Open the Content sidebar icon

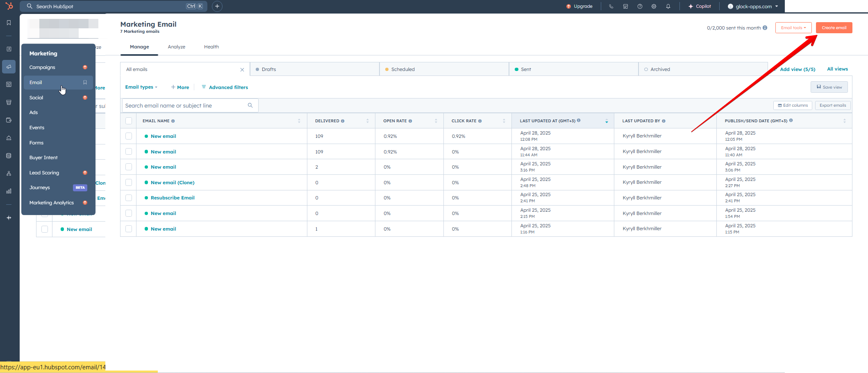pyautogui.click(x=9, y=85)
